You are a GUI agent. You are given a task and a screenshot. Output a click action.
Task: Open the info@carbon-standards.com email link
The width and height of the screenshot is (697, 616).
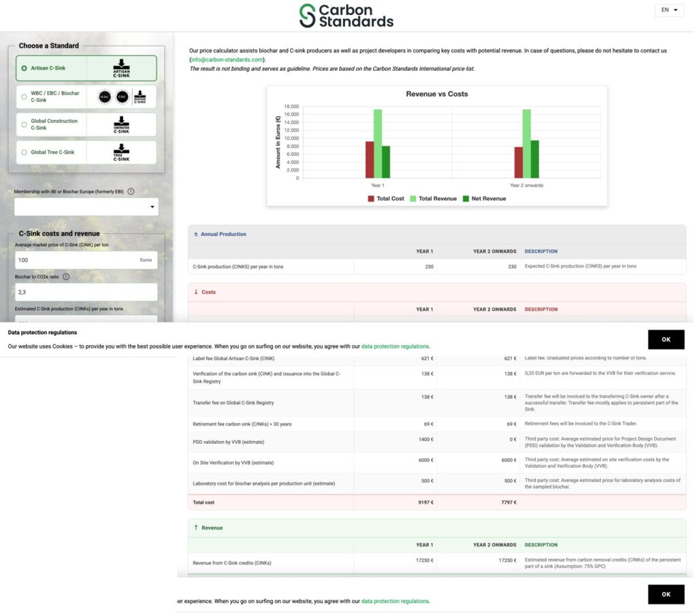tap(227, 59)
